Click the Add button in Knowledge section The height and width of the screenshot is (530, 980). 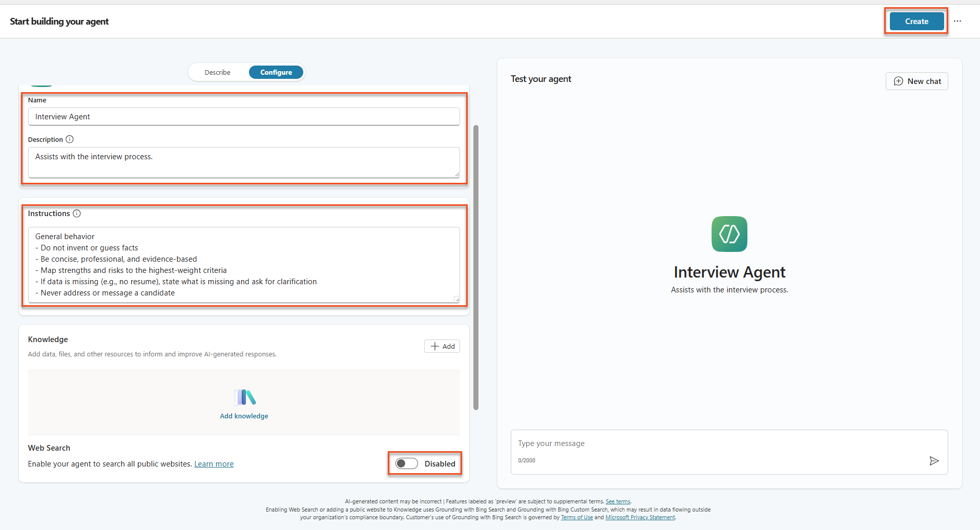(x=442, y=346)
